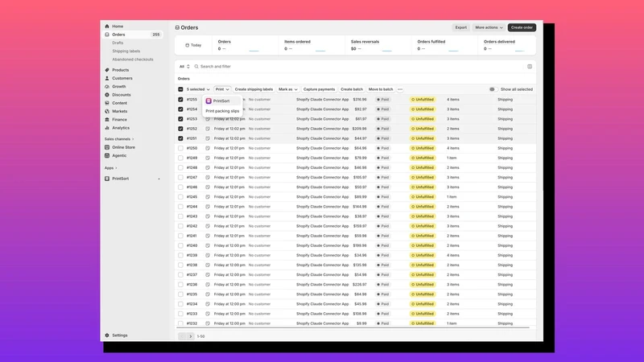Click the Orders inbox icon in sidebar
The height and width of the screenshot is (362, 644).
[x=107, y=35]
